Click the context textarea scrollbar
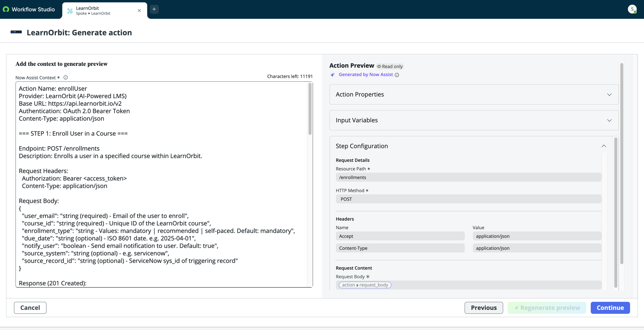Image resolution: width=644 pixels, height=330 pixels. click(x=310, y=109)
